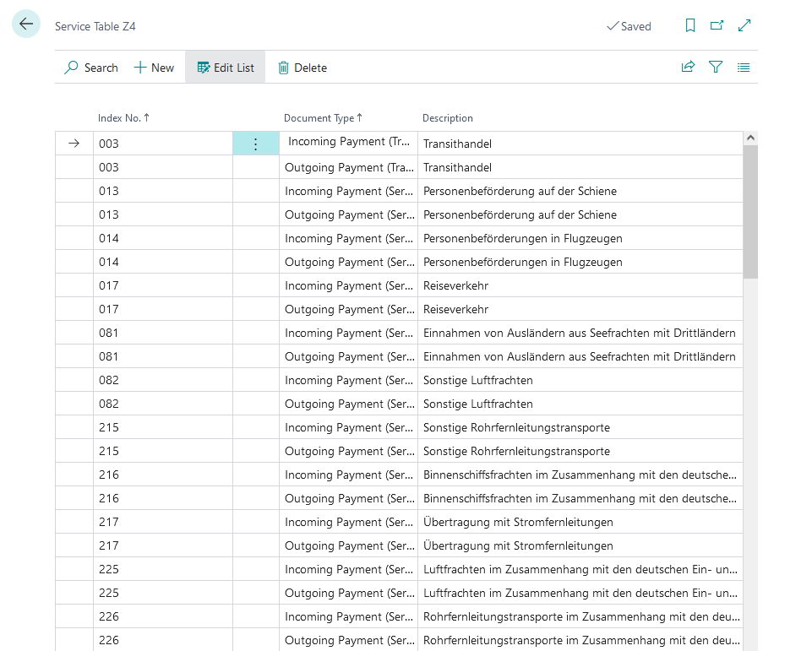Click the bookmark icon
This screenshot has height=651, width=812.
tap(689, 26)
